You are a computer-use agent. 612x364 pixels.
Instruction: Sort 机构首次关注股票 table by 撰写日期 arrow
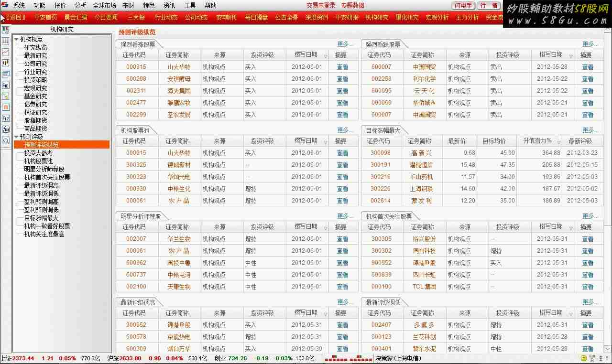[571, 228]
